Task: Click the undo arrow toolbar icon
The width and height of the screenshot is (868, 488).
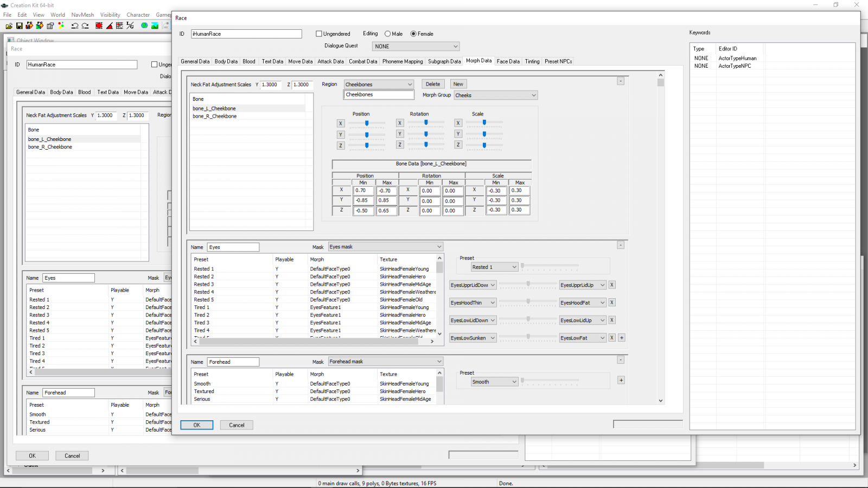Action: tap(75, 25)
